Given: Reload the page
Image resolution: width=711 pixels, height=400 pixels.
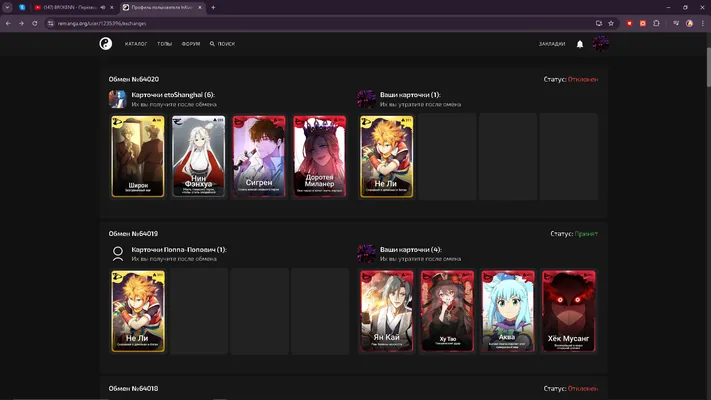Looking at the screenshot, I should tap(34, 23).
